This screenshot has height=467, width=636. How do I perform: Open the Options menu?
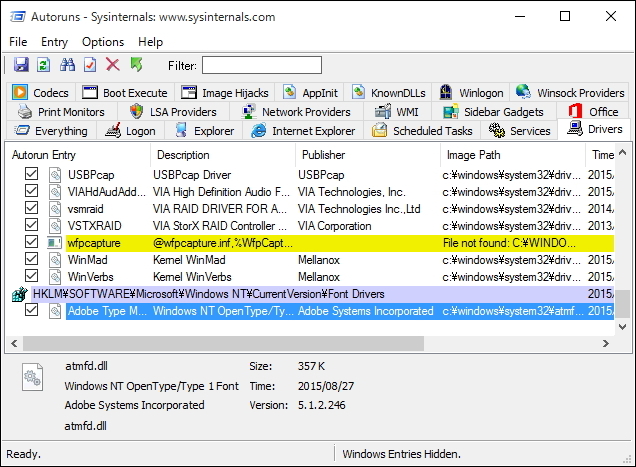click(x=103, y=42)
